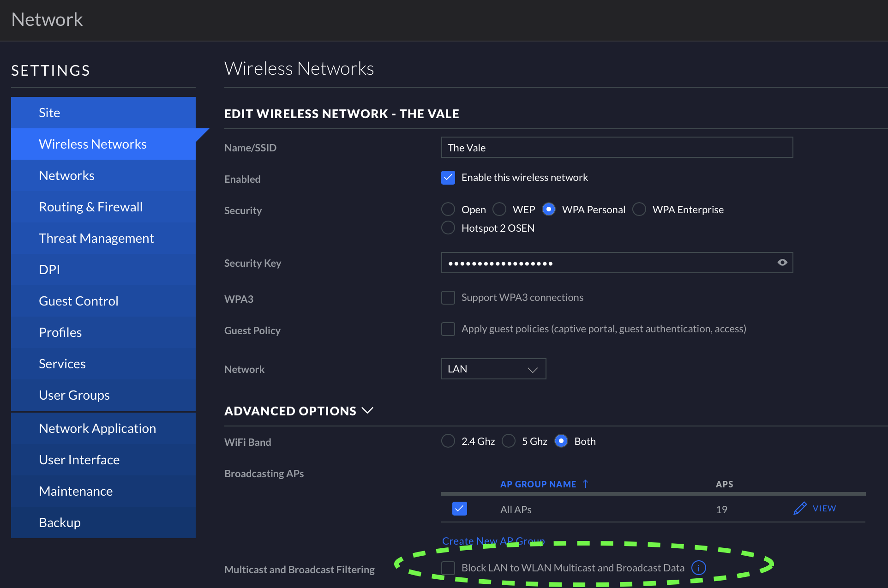
Task: Click VIEW link for All APs
Action: (824, 509)
